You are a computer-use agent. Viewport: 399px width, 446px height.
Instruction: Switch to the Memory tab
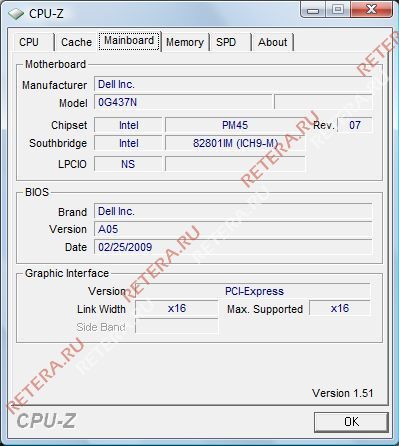tap(185, 42)
